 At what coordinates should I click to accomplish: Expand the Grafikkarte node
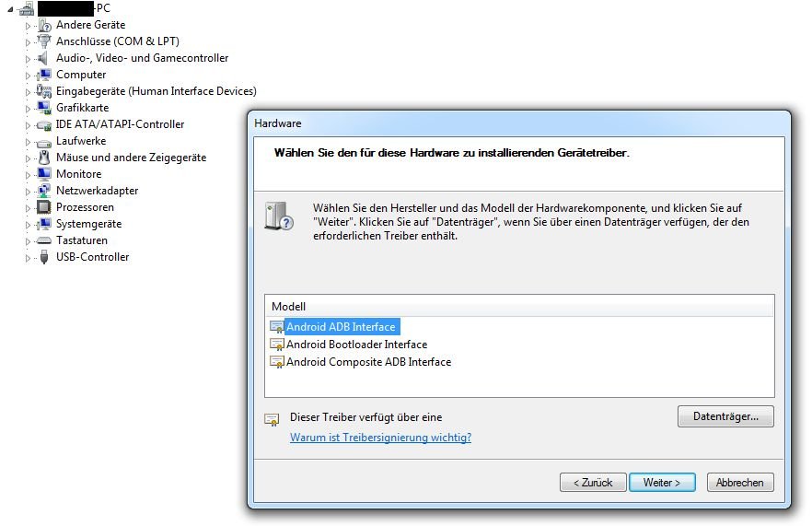(x=28, y=109)
